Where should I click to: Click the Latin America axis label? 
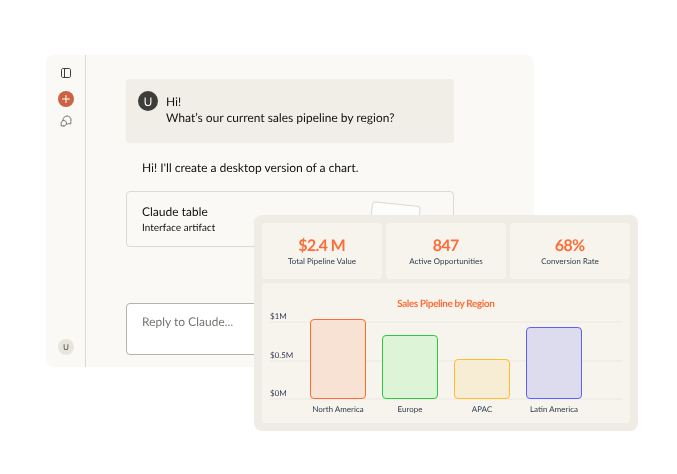click(554, 409)
